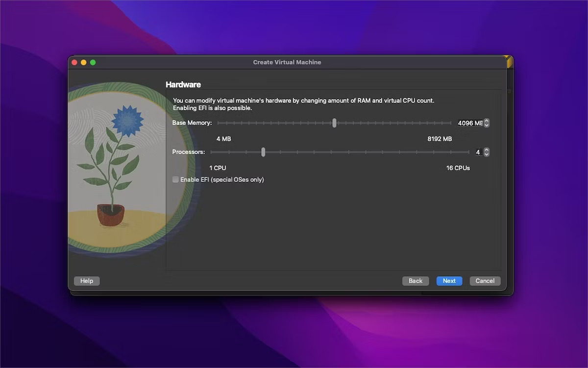Decrease base memory using the down stepper arrow
The image size is (588, 368).
click(x=486, y=126)
